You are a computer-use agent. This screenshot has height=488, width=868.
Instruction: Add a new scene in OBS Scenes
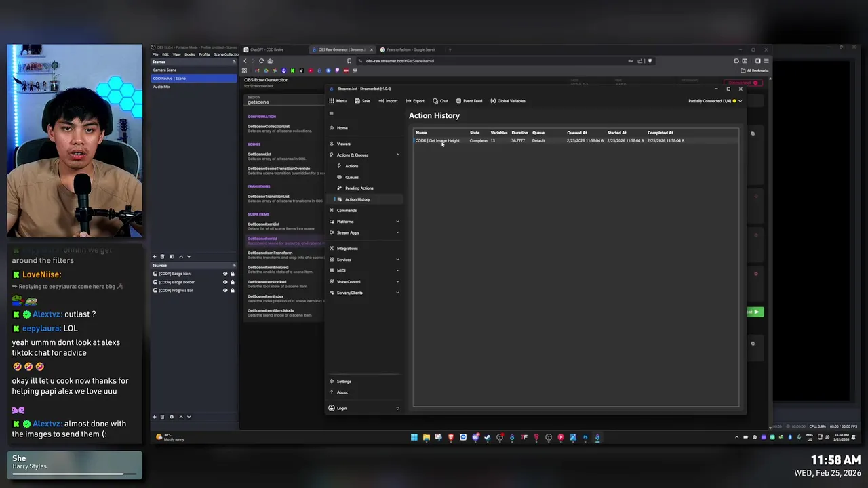click(x=154, y=256)
